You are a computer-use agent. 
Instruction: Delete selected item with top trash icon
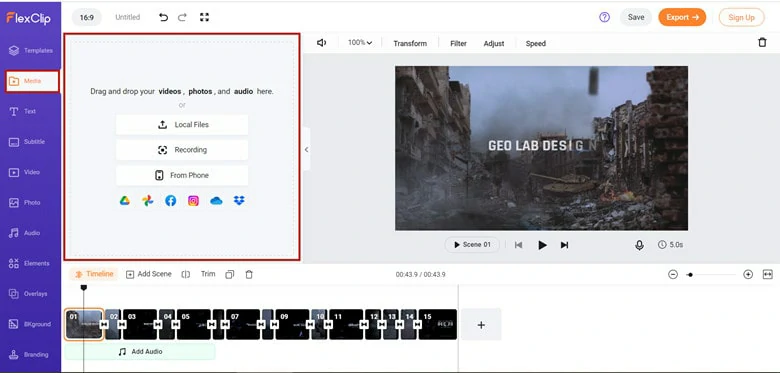tap(762, 43)
